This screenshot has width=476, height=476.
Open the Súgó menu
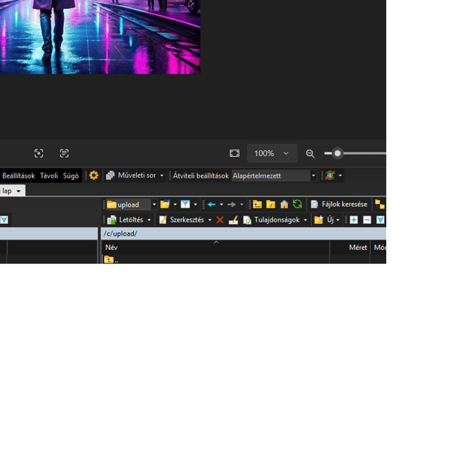tap(71, 176)
